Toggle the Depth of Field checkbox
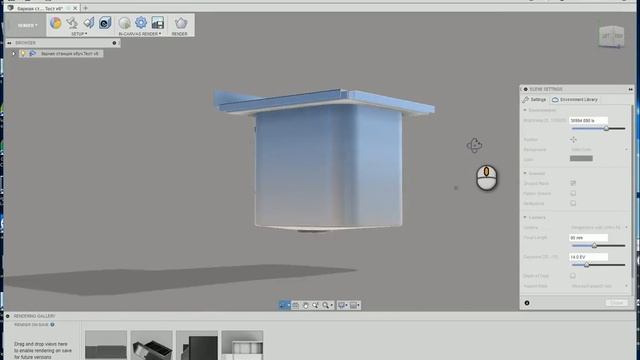640x360 pixels. pos(573,276)
